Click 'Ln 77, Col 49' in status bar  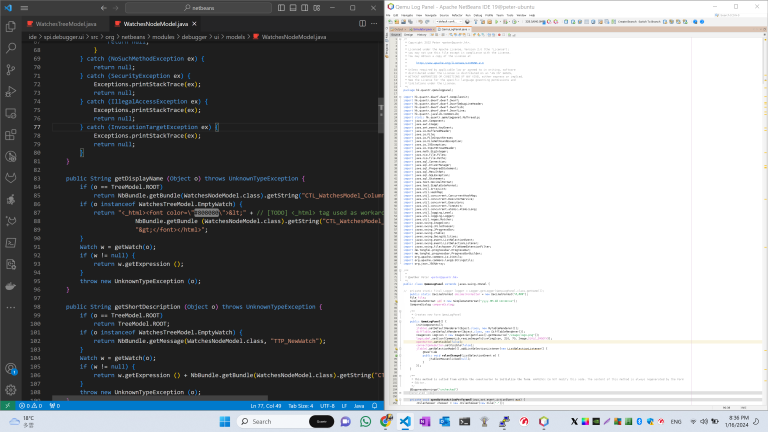point(265,406)
